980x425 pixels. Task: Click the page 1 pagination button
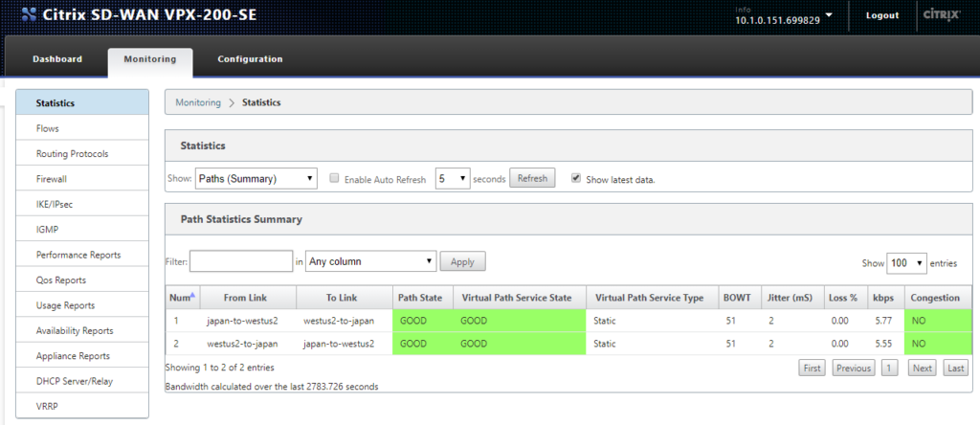(x=889, y=369)
